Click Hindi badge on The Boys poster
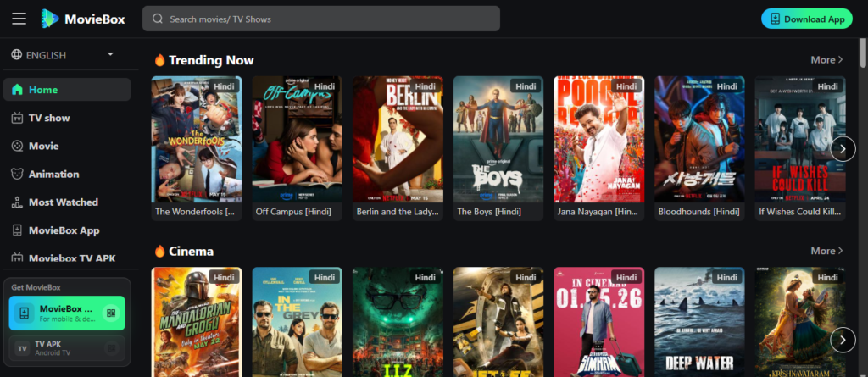868x377 pixels. [x=526, y=86]
